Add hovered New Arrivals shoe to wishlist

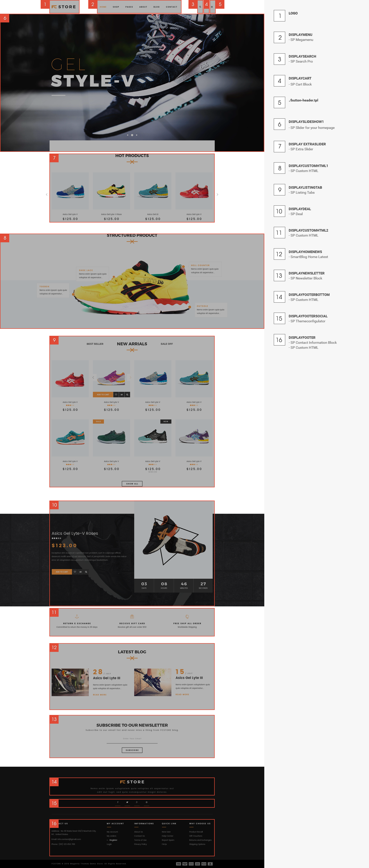(x=116, y=395)
